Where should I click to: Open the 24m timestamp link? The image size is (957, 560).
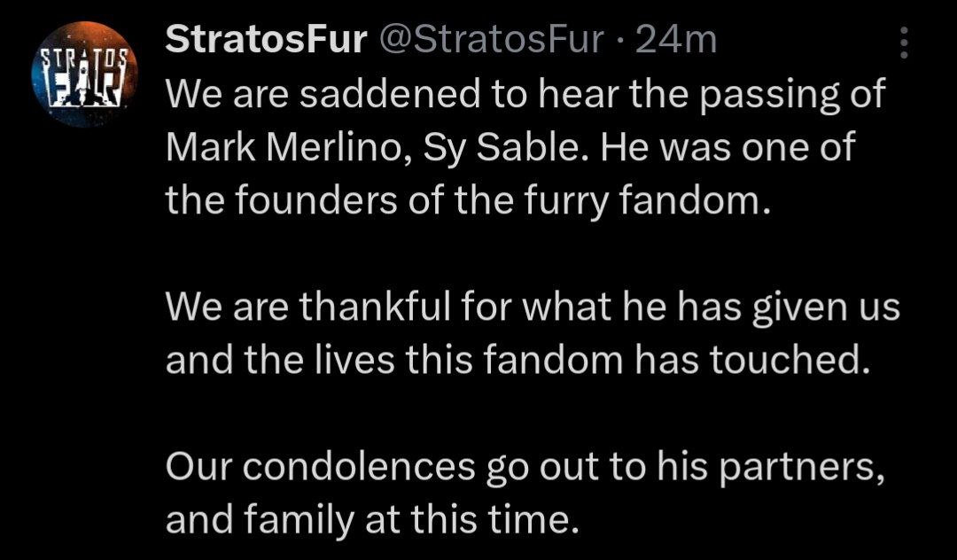click(676, 41)
